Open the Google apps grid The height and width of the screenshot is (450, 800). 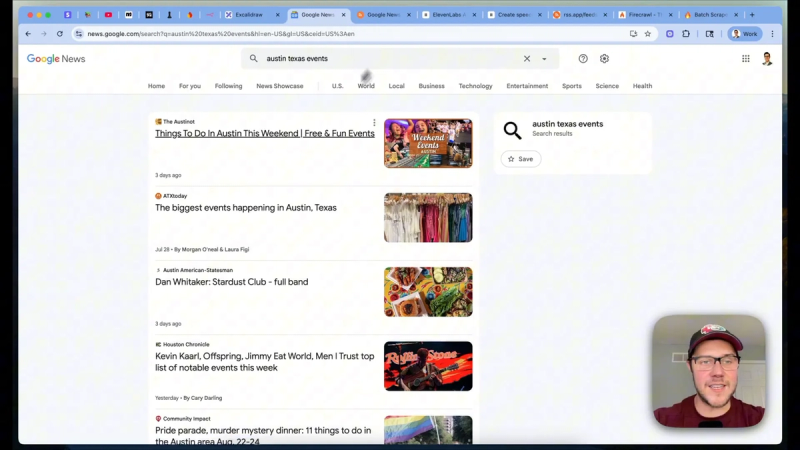coord(746,59)
